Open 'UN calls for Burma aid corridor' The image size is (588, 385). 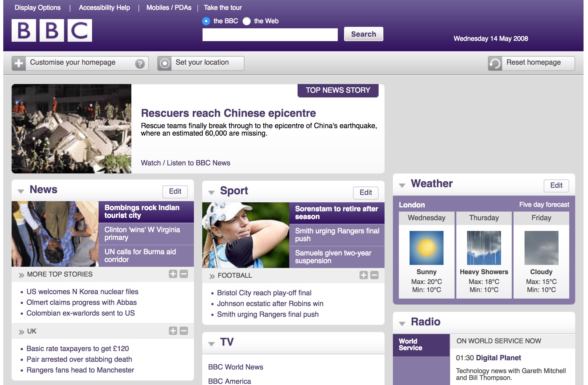pos(146,256)
